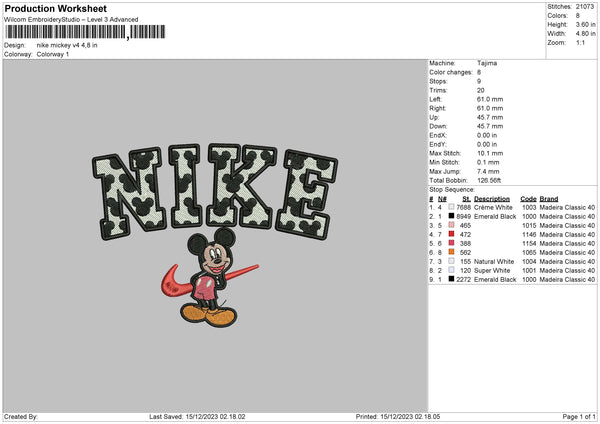Click the 'Created By:' footer label
The height and width of the screenshot is (424, 600).
21,416
